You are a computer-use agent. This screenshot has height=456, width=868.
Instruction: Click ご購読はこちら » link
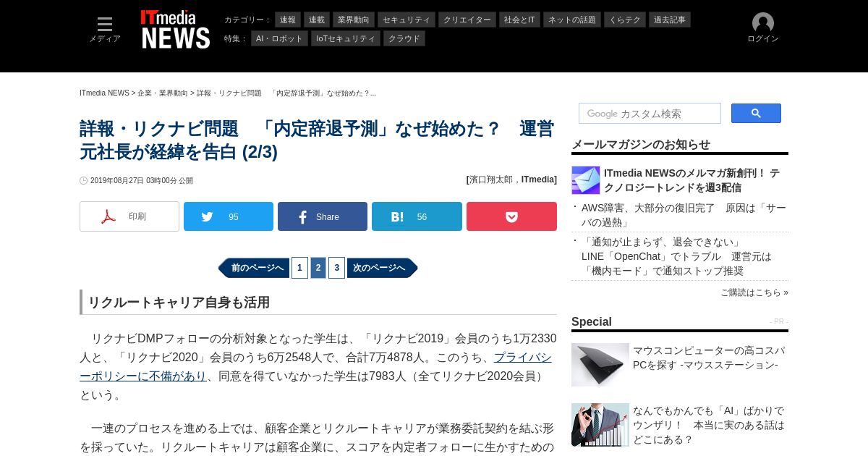point(754,292)
